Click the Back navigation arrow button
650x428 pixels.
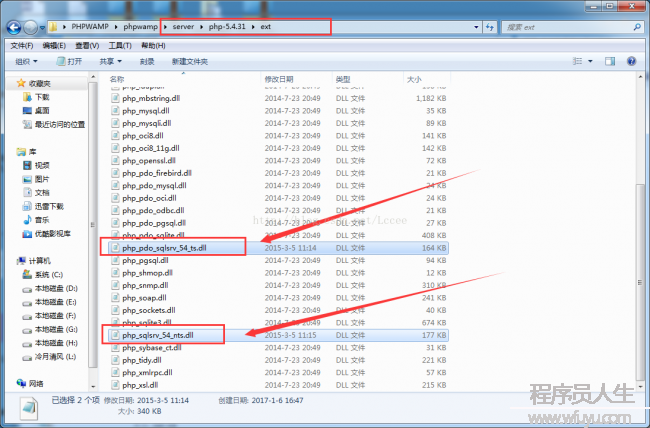pos(14,28)
